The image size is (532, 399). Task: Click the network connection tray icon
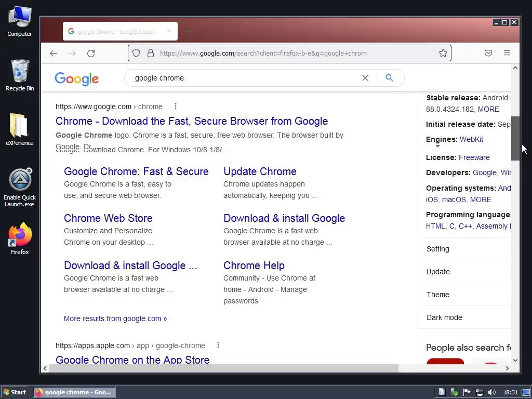coord(479,392)
